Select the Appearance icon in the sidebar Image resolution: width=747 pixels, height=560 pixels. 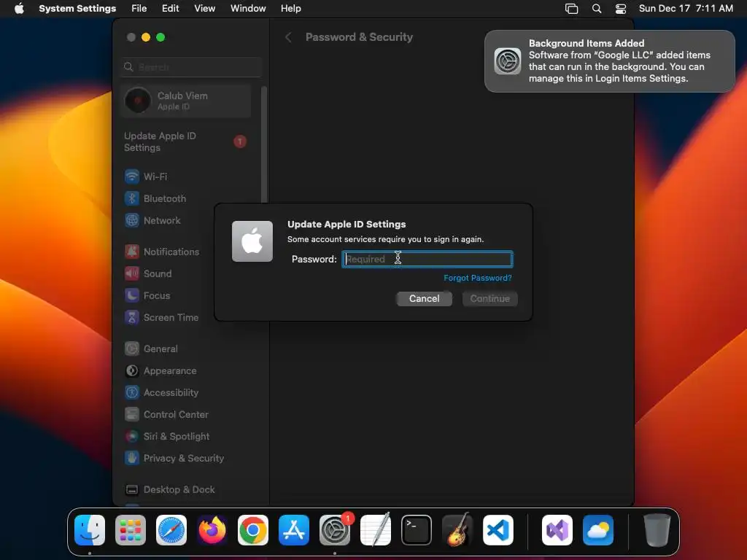[x=132, y=370]
